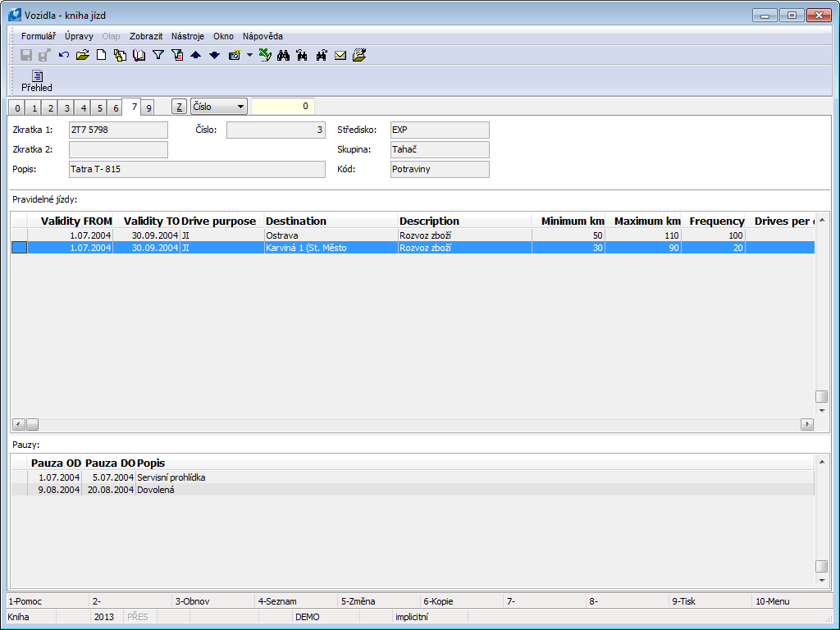Screen dimensions: 840x630
Task: Click the horizontal scrollbar right arrow
Action: (x=807, y=425)
